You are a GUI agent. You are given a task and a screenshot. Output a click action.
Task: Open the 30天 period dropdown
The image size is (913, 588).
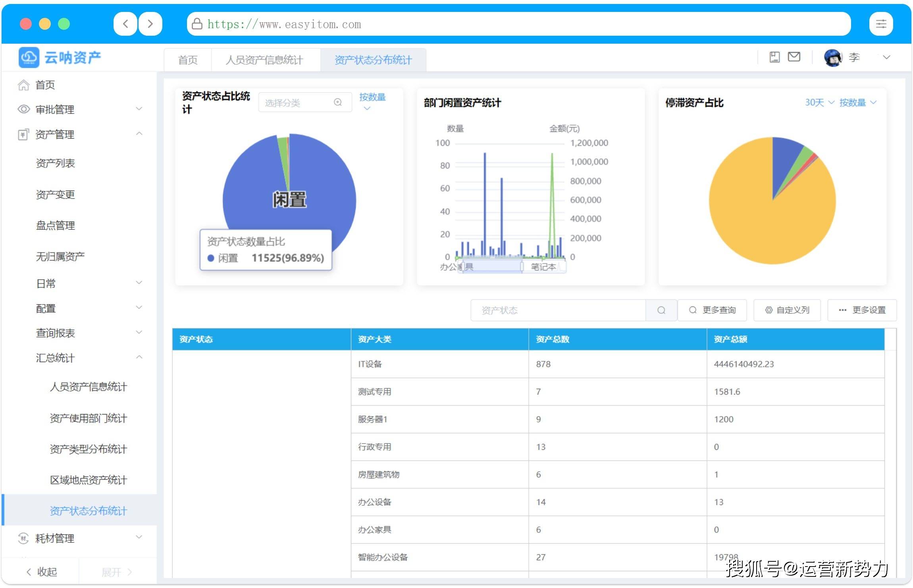point(819,102)
